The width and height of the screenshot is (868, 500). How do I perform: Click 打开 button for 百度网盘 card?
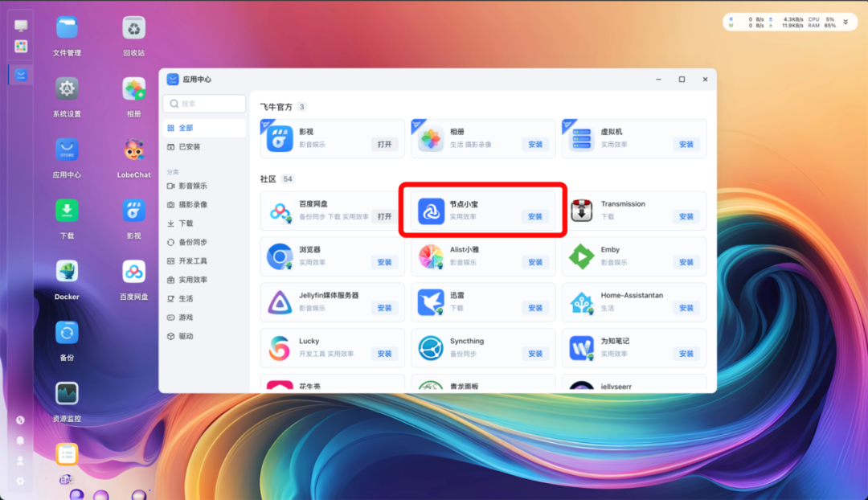pos(385,216)
